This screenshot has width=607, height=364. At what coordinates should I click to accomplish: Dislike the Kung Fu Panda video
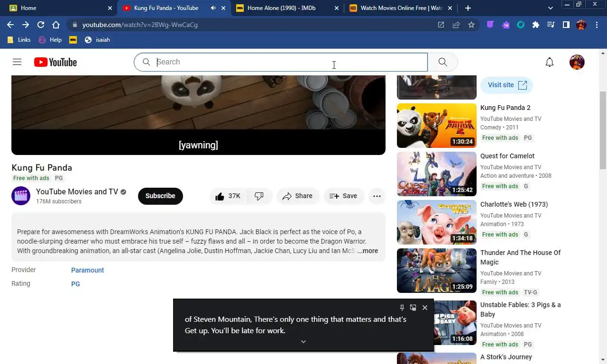point(259,196)
